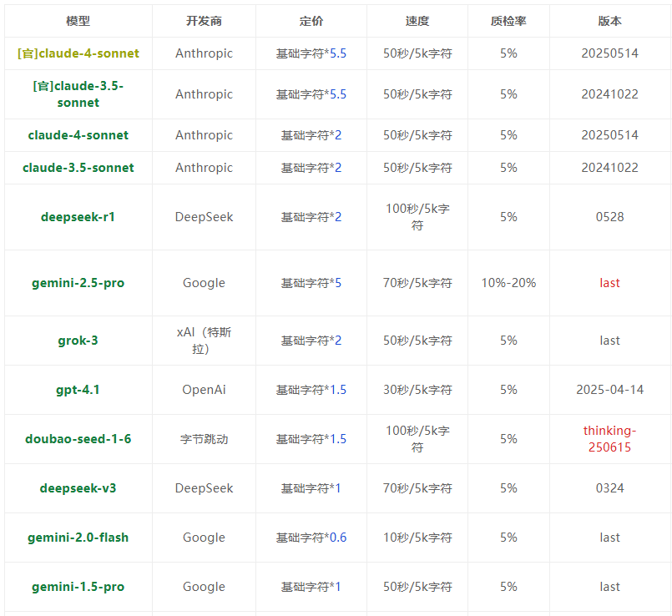Click the 版本 column header
672x616 pixels.
pyautogui.click(x=609, y=21)
